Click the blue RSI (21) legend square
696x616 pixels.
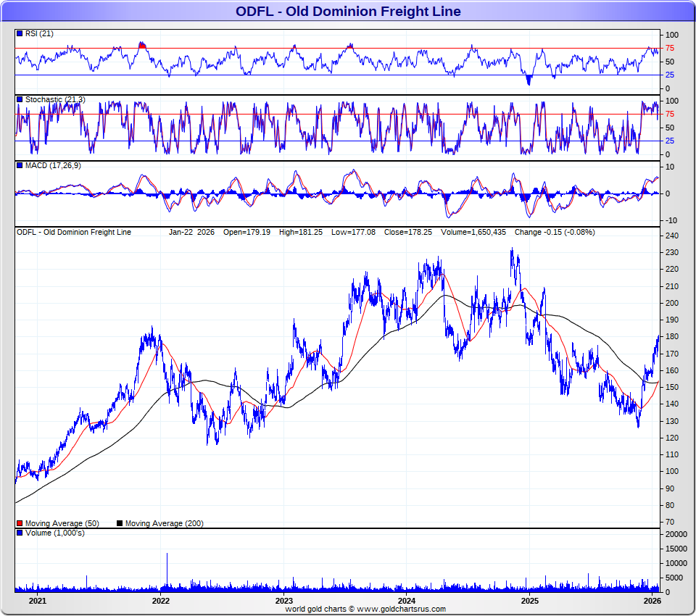tap(20, 34)
